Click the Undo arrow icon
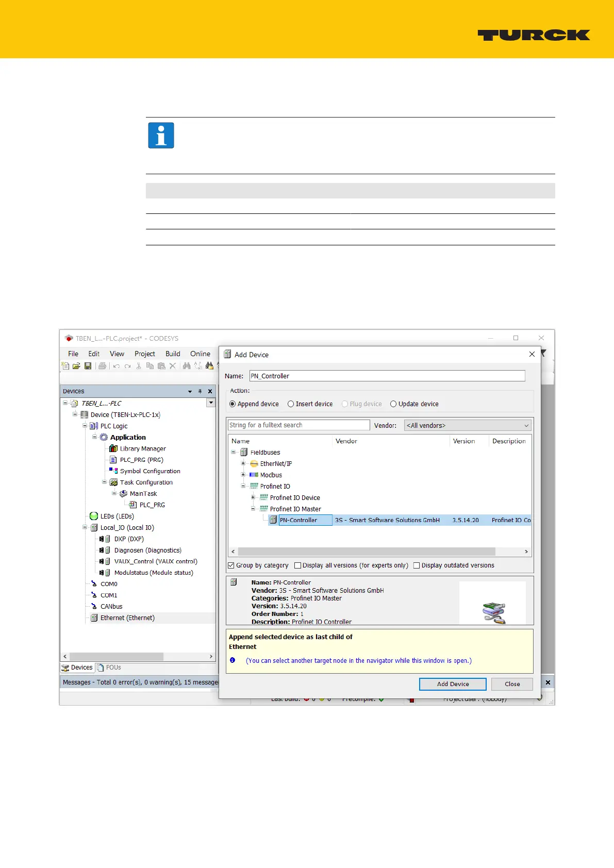This screenshot has width=614, height=868. (x=117, y=366)
